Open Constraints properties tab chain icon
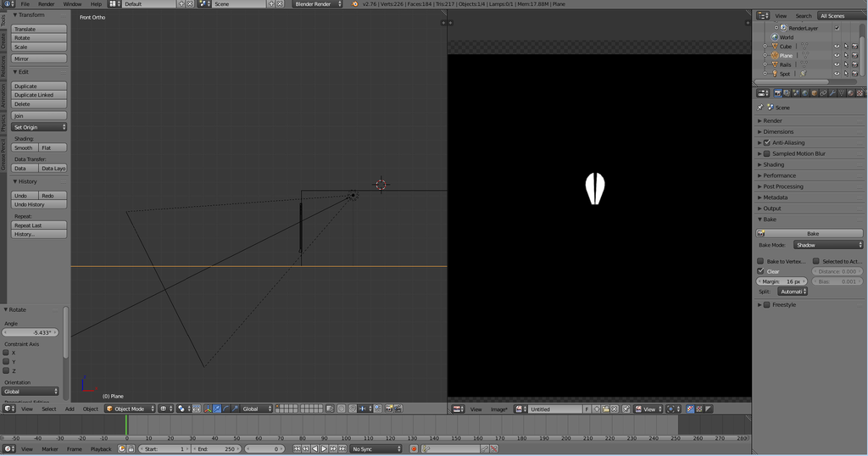Image resolution: width=868 pixels, height=456 pixels. (x=823, y=93)
